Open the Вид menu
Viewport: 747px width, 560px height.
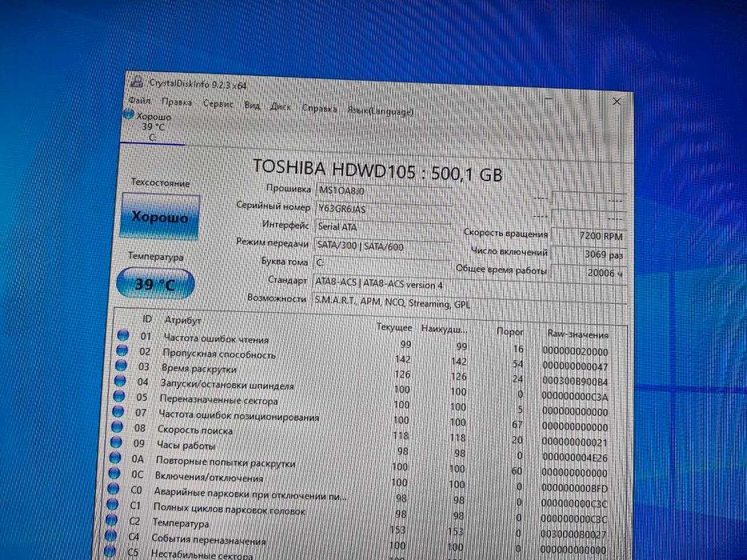coord(252,106)
